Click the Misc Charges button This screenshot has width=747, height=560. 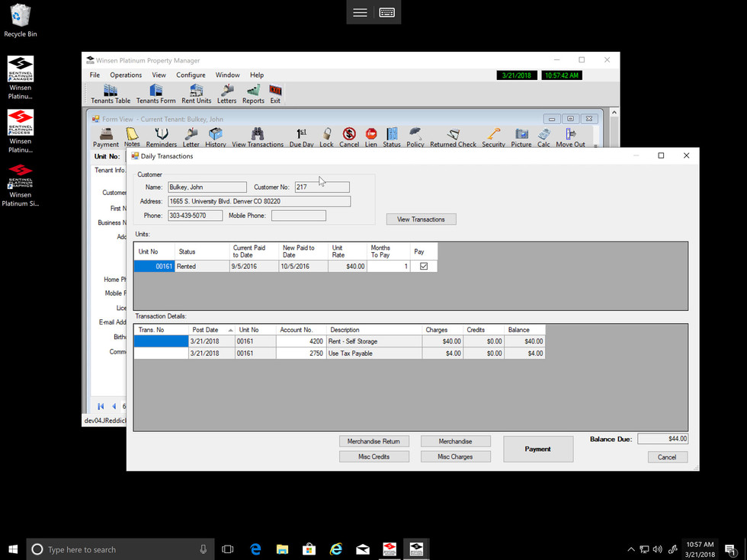tap(456, 456)
